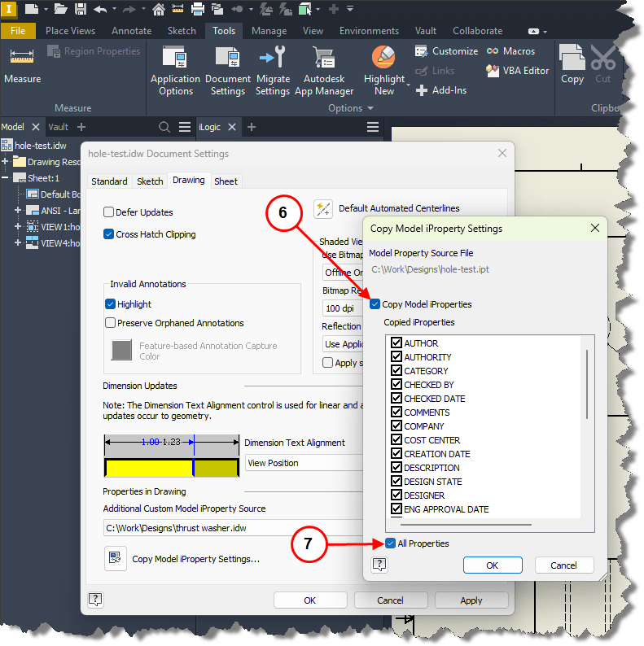This screenshot has width=644, height=646.
Task: Switch to the Annotate ribbon tab
Action: [132, 31]
